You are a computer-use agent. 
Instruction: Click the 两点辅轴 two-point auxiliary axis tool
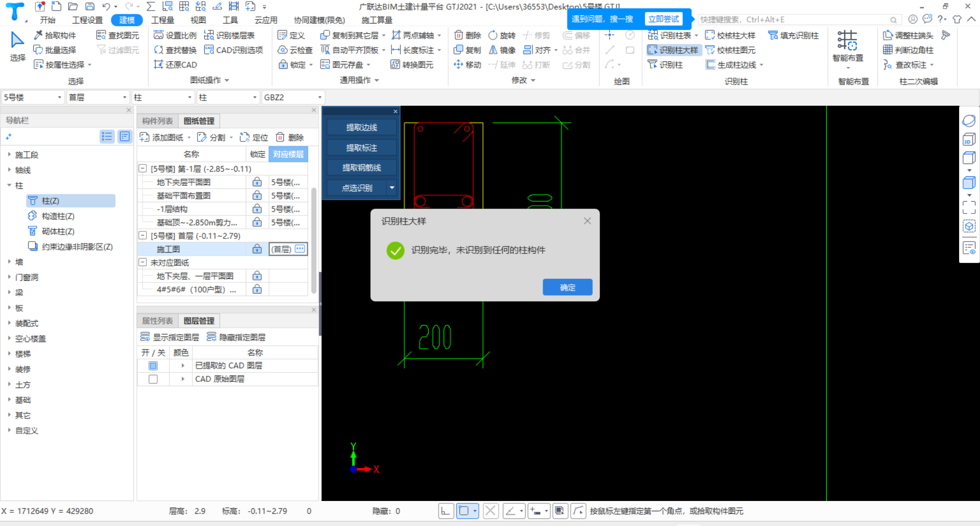413,35
